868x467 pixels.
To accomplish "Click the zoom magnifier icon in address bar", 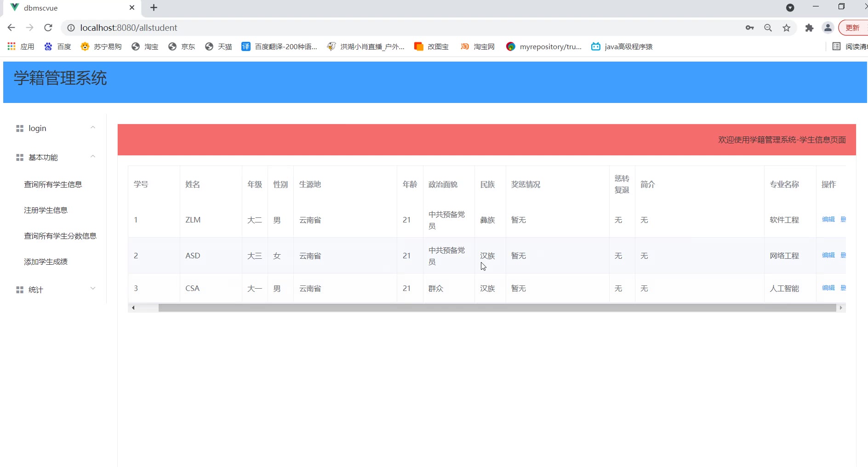I will coord(768,28).
